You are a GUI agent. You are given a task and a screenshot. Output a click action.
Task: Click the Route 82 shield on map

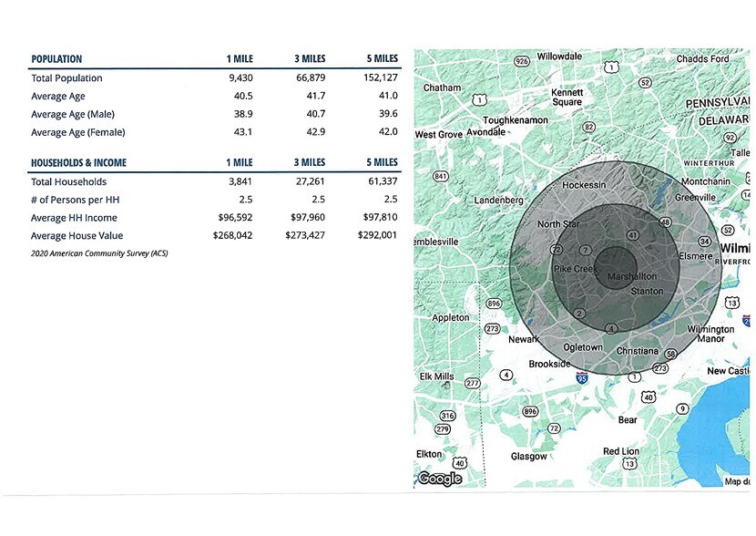coord(589,127)
